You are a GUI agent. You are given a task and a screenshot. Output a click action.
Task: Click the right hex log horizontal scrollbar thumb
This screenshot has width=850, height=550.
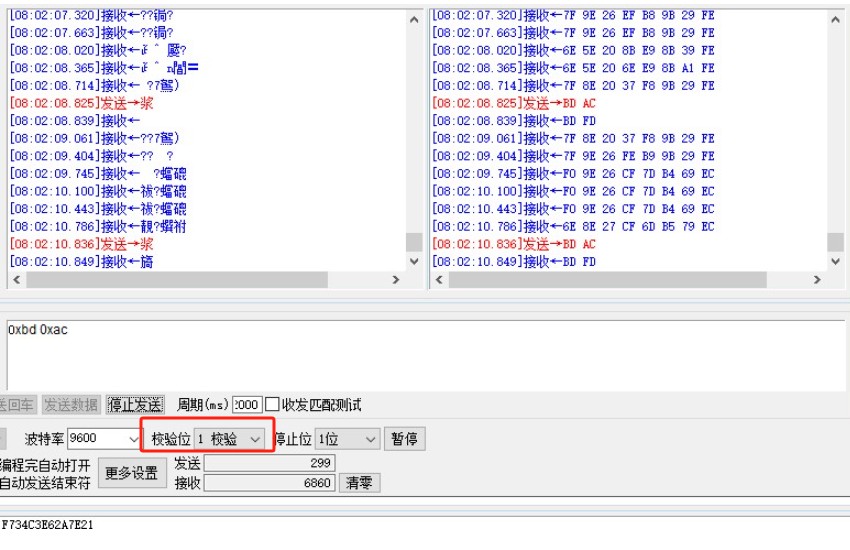(x=608, y=280)
